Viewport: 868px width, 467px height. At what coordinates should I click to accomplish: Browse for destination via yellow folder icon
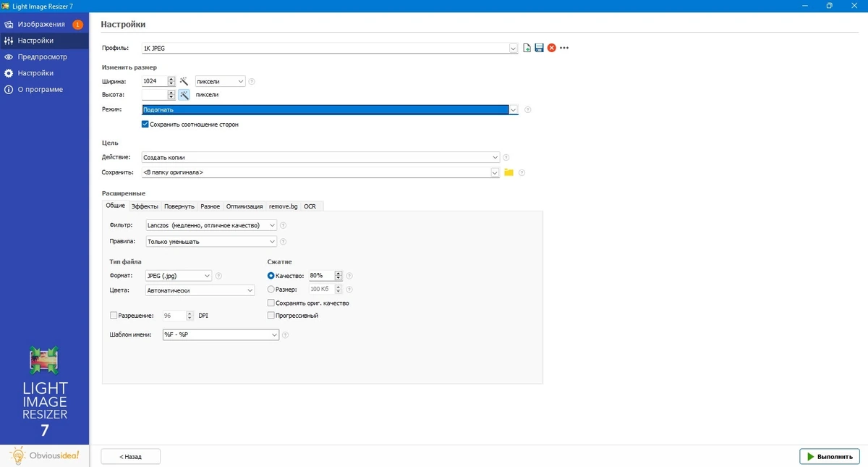click(509, 172)
